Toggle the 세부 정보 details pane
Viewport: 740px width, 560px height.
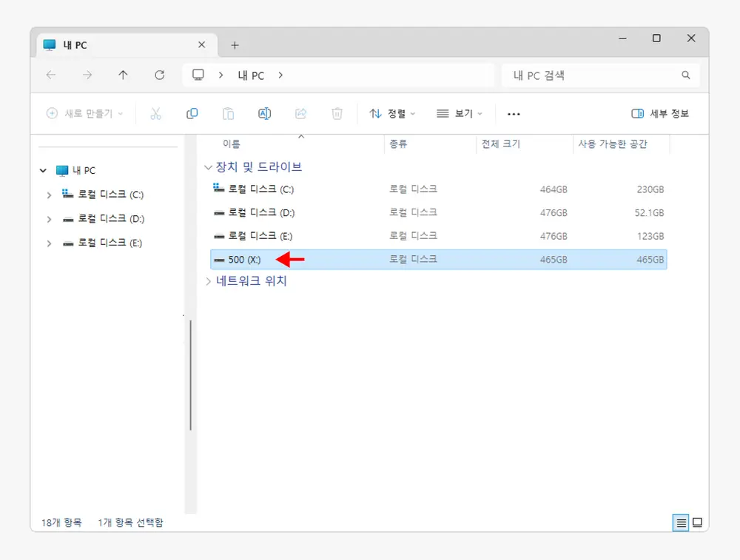coord(660,113)
